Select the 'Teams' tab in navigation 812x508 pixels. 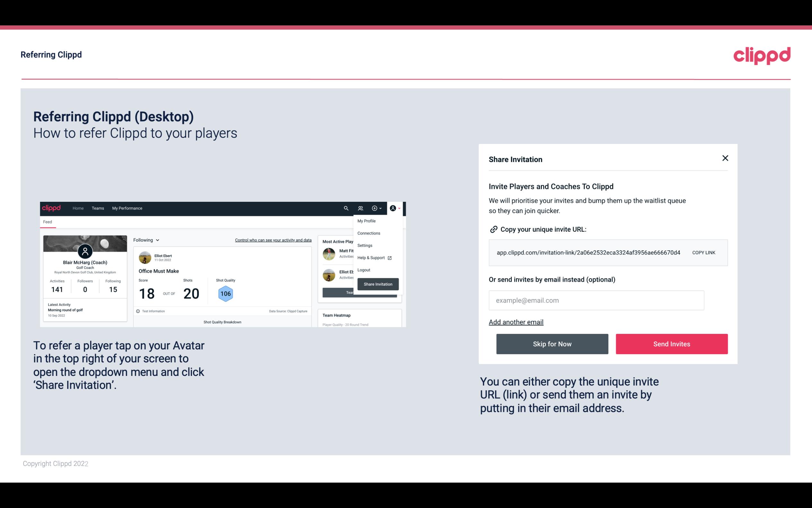coord(97,208)
